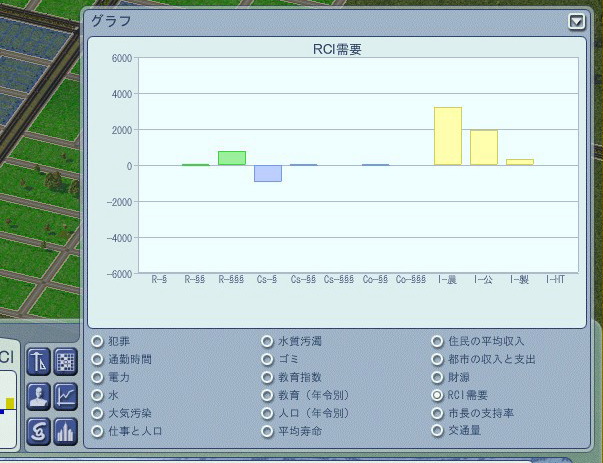Click the negative blue Cs-§ demand bar

(x=268, y=173)
